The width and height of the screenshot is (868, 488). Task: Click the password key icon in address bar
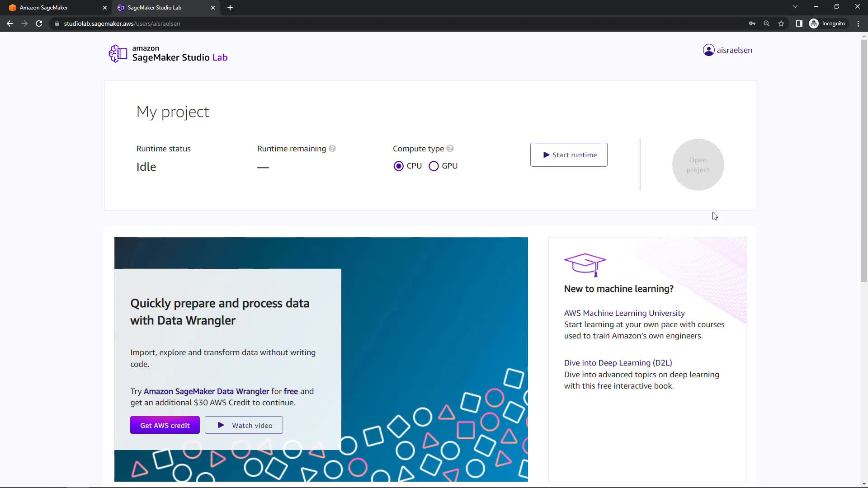tap(752, 23)
